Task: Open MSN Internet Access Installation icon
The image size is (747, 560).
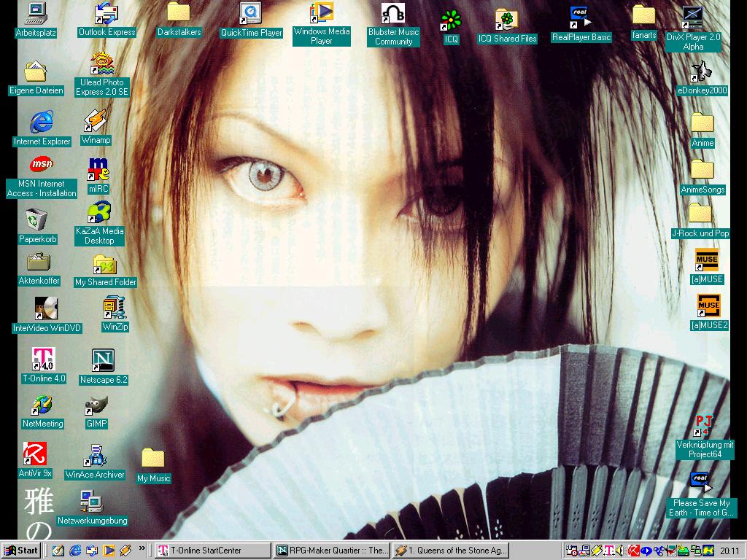Action: (42, 177)
